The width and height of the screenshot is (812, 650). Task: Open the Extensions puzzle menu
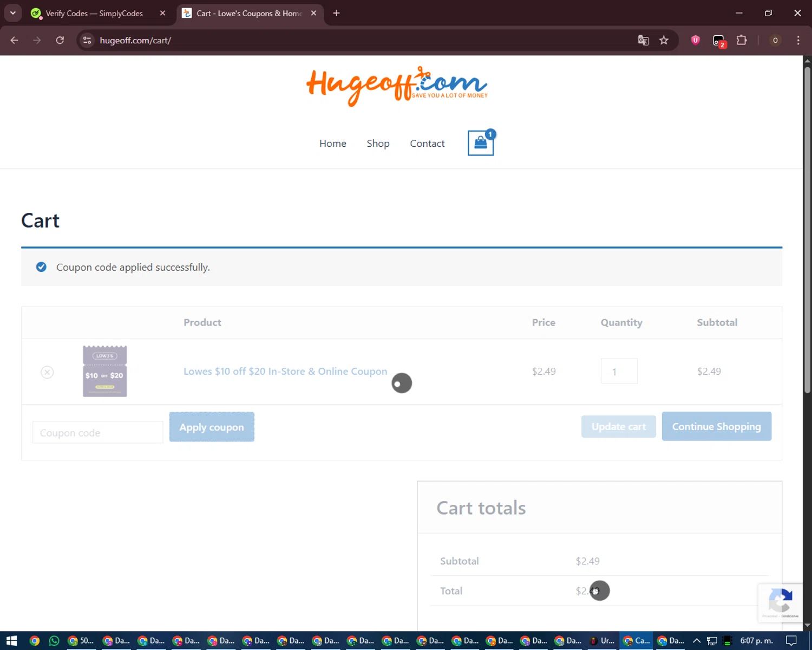(x=742, y=40)
